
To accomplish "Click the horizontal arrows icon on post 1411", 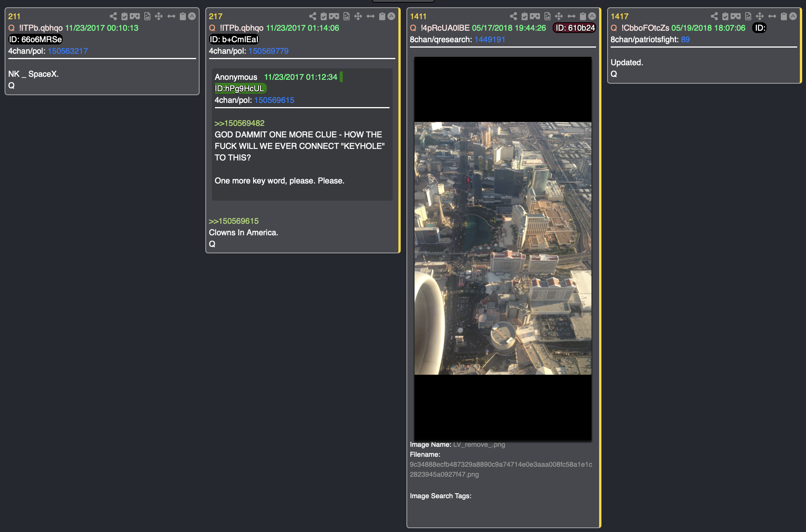I will [x=571, y=16].
